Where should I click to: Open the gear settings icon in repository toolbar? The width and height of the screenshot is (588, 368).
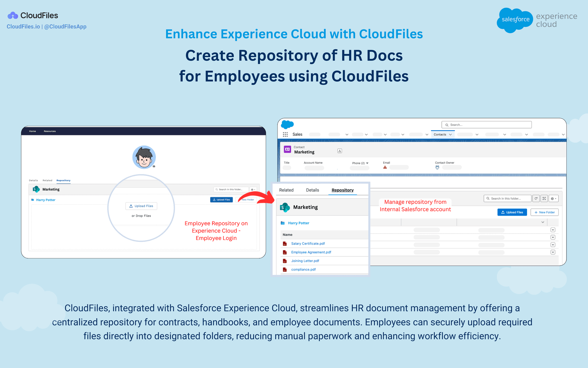pos(553,198)
